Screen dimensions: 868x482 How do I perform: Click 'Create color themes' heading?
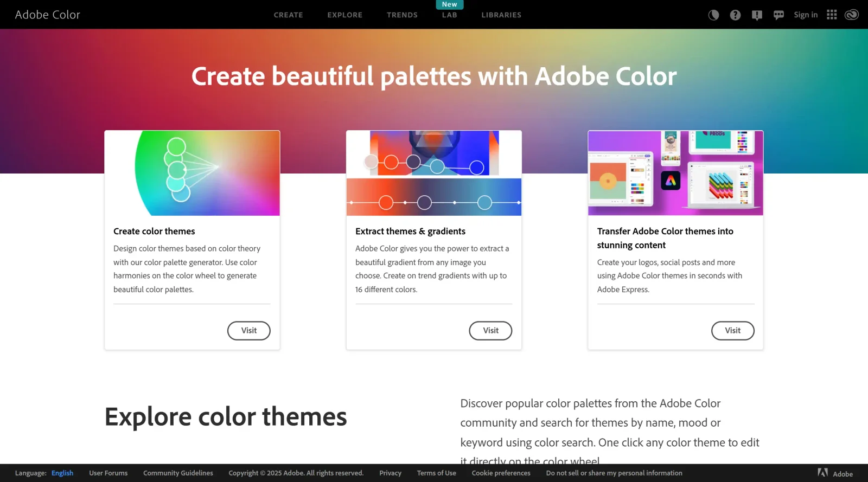pos(154,232)
